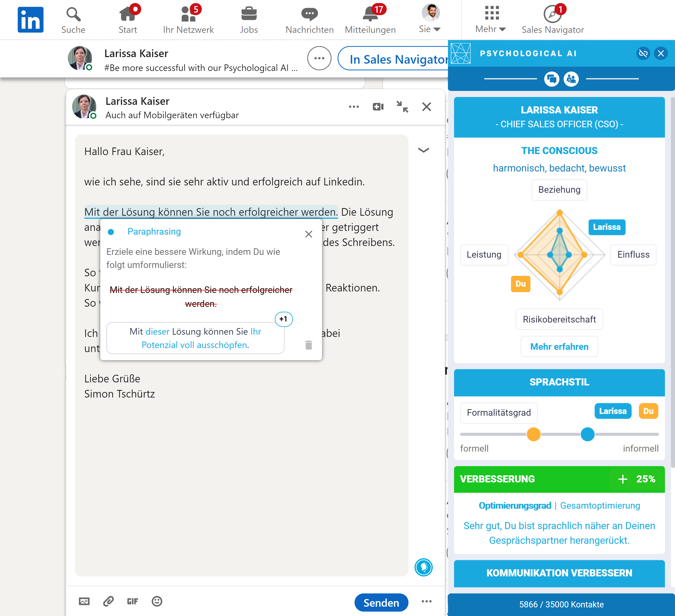Click the Suche magnifier icon
675x616 pixels.
coord(73,14)
